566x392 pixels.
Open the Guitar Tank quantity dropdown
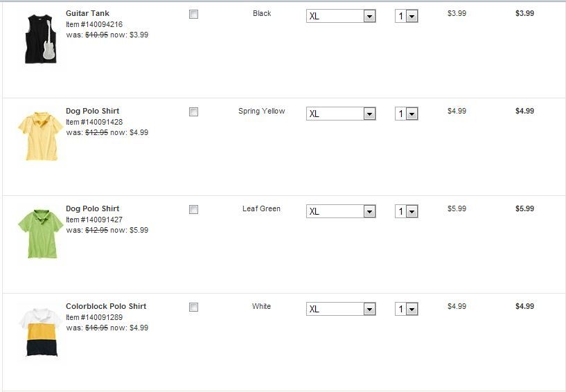point(407,16)
